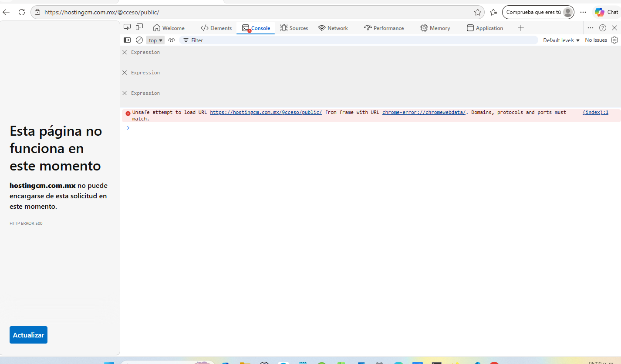Open console settings gear icon
The height and width of the screenshot is (364, 621).
(x=614, y=40)
